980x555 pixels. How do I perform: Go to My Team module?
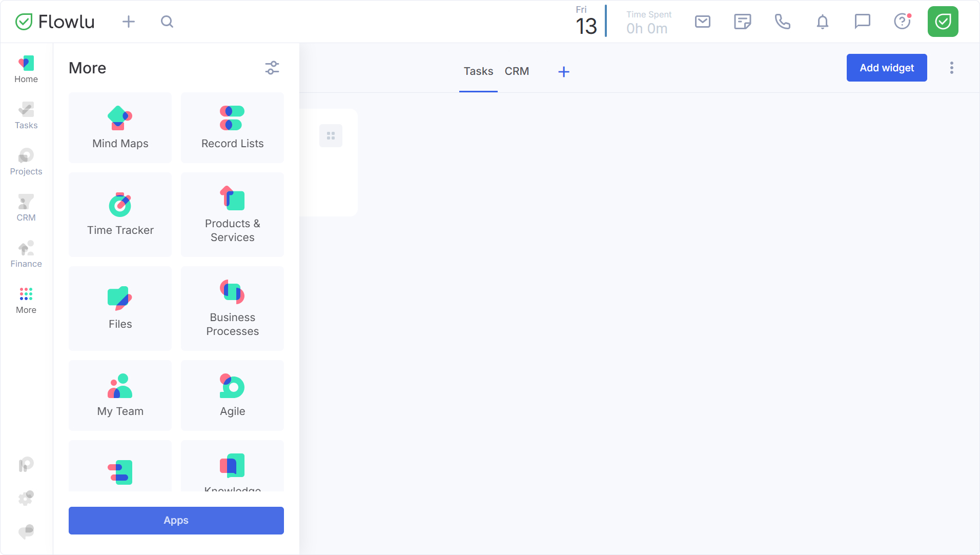[120, 395]
